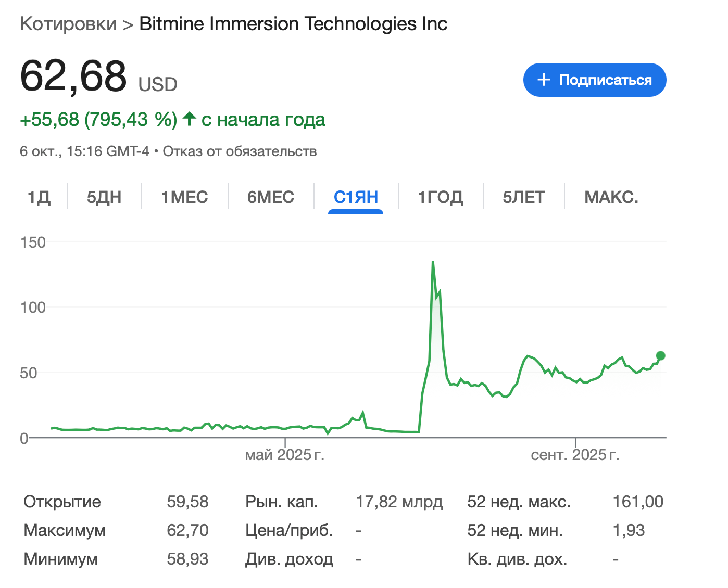The height and width of the screenshot is (588, 728).
Task: Click the май 2025 г. axis label
Action: (284, 455)
